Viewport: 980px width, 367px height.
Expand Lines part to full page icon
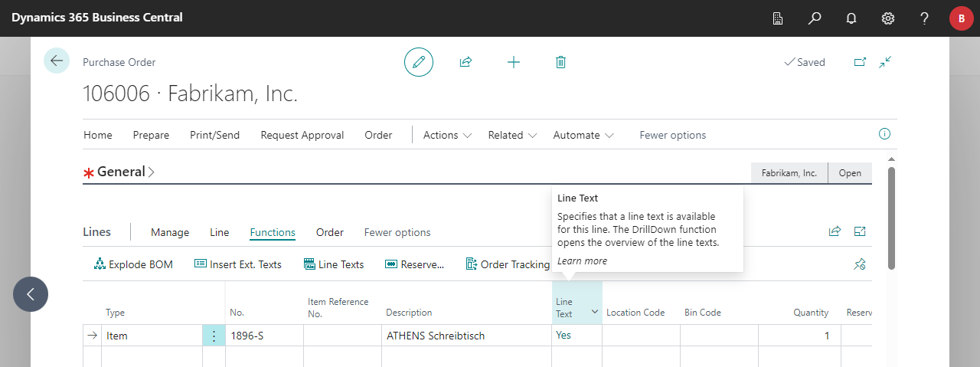860,231
